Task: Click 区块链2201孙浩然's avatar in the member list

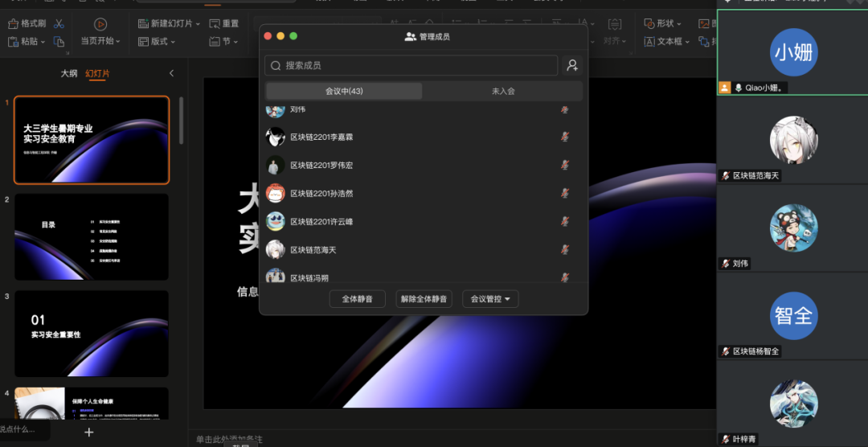Action: tap(275, 193)
